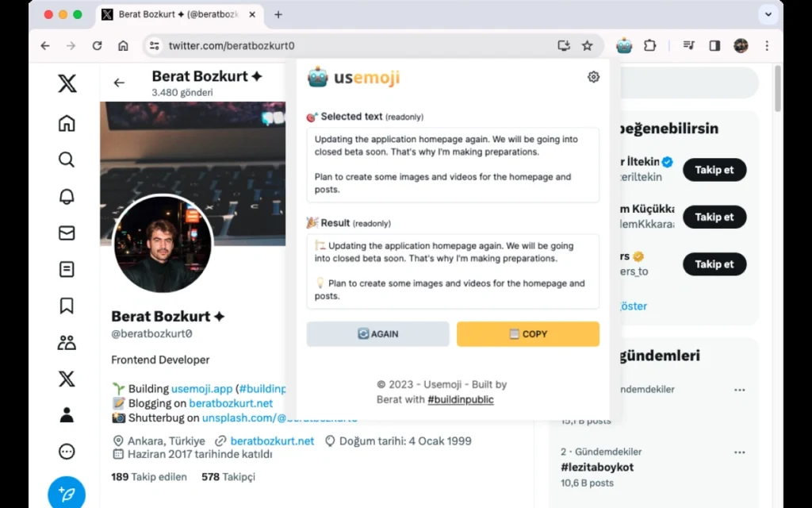The height and width of the screenshot is (508, 812).
Task: Open Notifications via the bell icon
Action: pos(67,196)
